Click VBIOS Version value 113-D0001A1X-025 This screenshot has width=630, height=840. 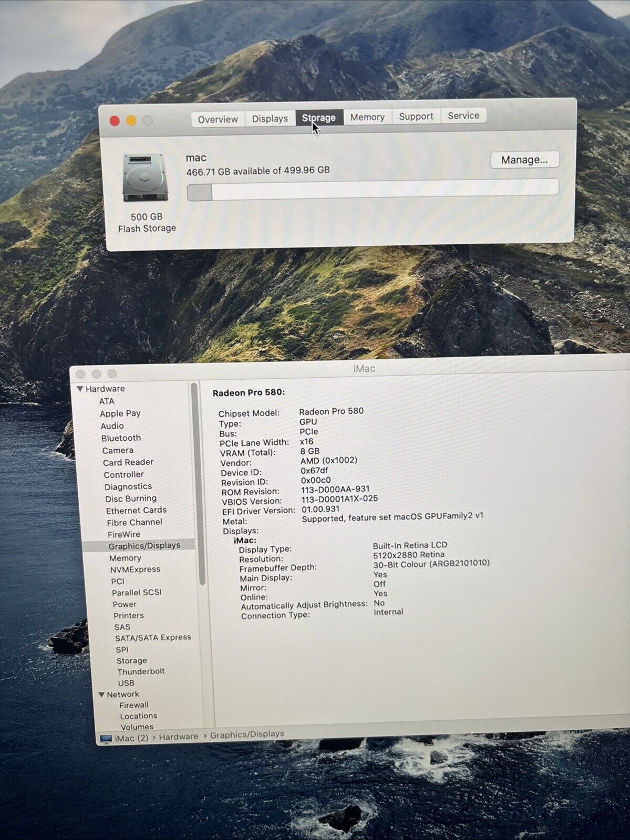click(339, 499)
